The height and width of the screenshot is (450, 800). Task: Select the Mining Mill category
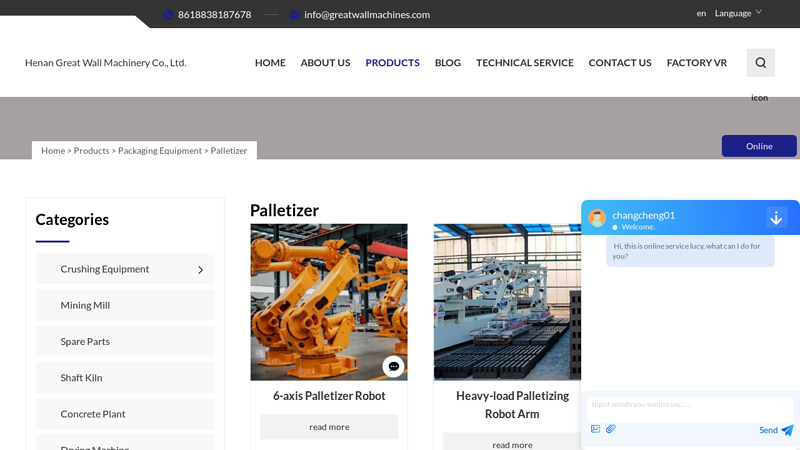pos(125,305)
